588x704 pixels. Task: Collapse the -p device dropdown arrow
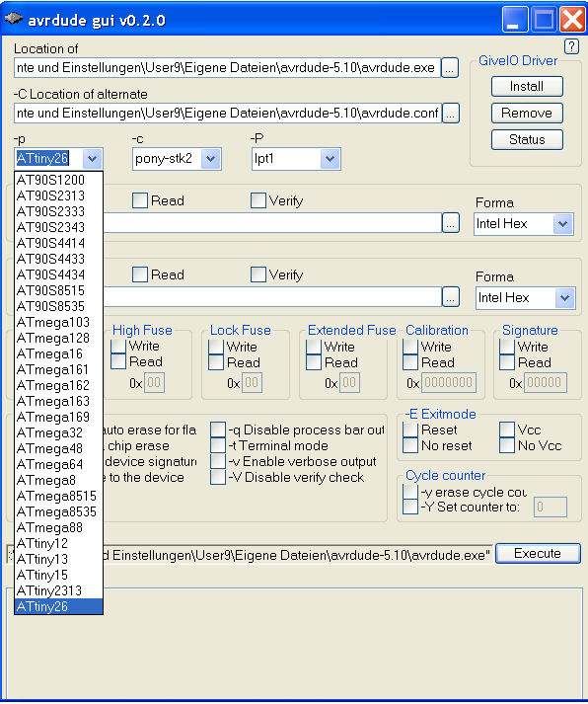tap(93, 159)
